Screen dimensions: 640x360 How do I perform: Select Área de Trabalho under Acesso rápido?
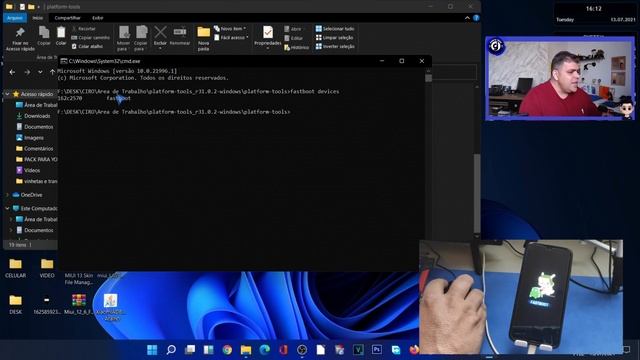tap(37, 105)
